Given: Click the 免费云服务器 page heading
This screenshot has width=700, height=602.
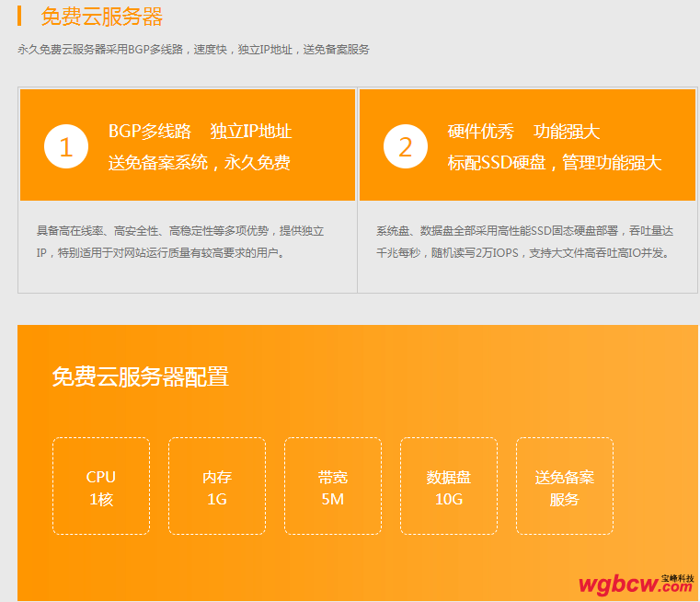Looking at the screenshot, I should click(x=101, y=17).
